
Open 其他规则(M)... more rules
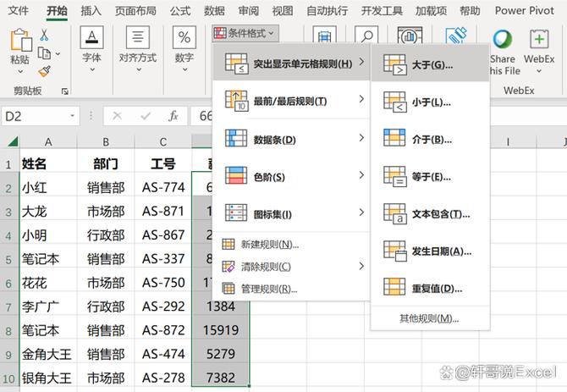[429, 318]
